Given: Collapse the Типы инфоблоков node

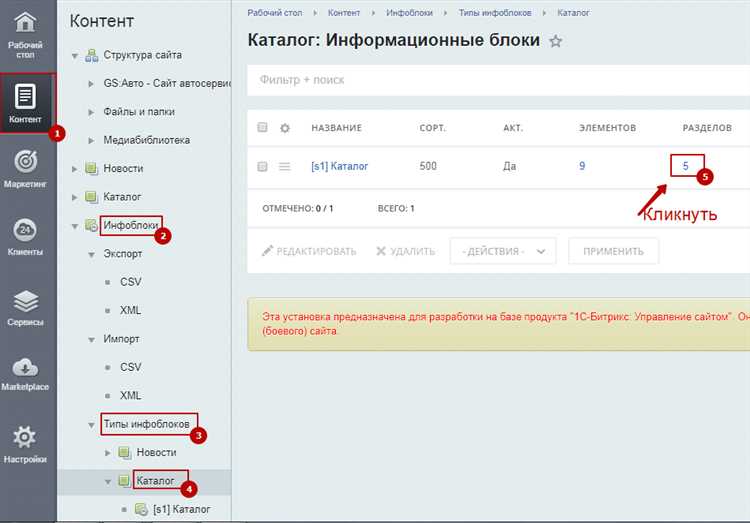Looking at the screenshot, I should 91,424.
